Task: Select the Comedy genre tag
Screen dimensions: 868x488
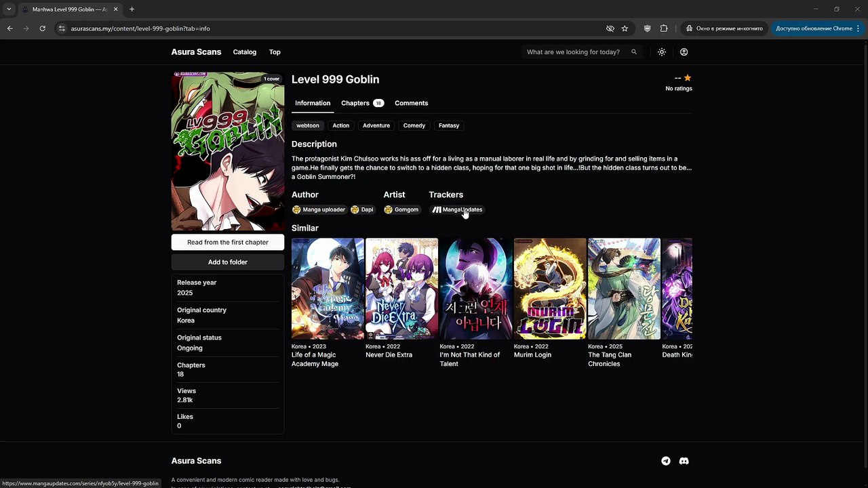Action: coord(414,125)
